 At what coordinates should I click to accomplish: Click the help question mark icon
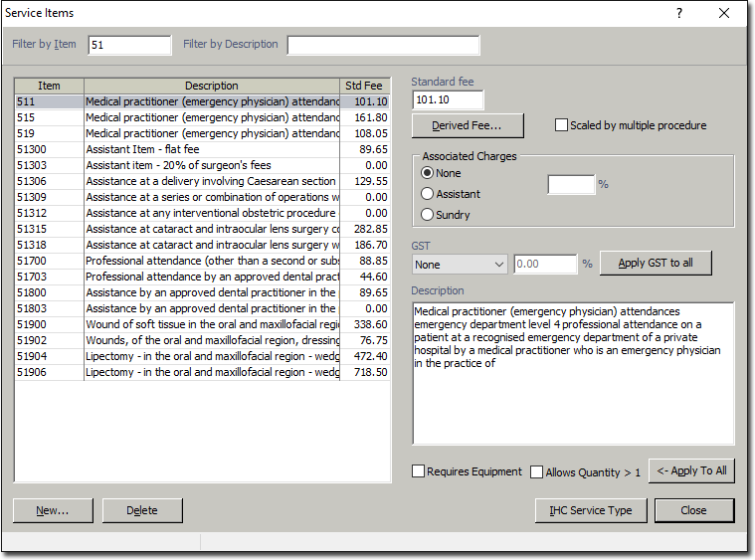click(x=679, y=13)
